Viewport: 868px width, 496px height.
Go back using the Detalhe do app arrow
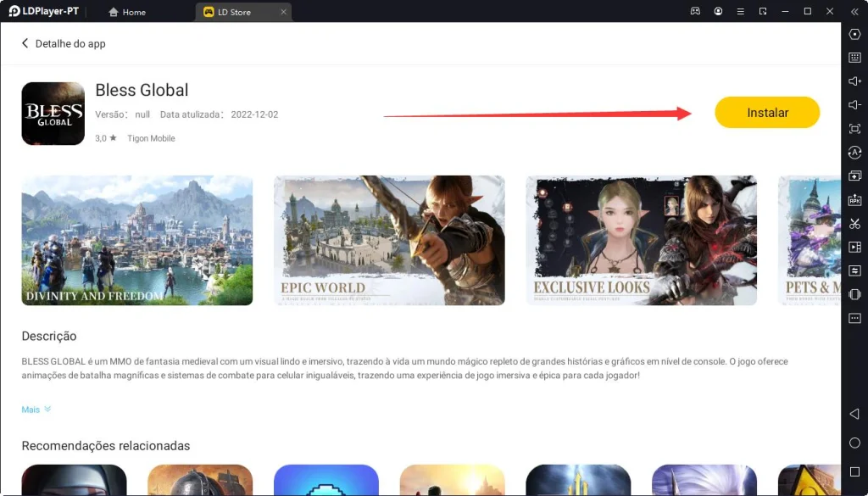click(x=25, y=43)
